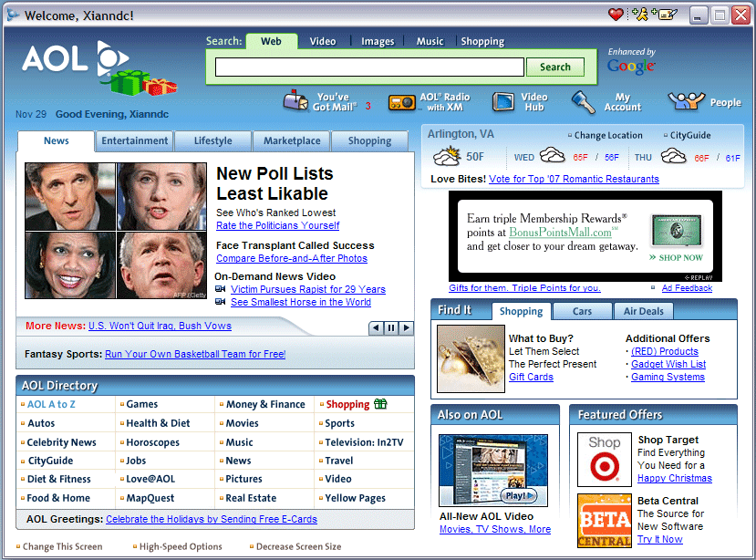
Task: Open the Video Hub icon
Action: pyautogui.click(x=502, y=102)
